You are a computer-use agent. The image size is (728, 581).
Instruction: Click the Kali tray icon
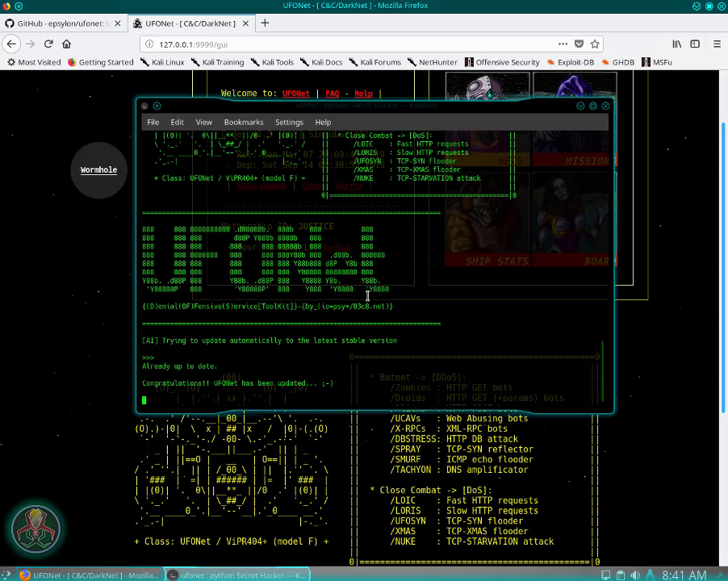coord(651,575)
